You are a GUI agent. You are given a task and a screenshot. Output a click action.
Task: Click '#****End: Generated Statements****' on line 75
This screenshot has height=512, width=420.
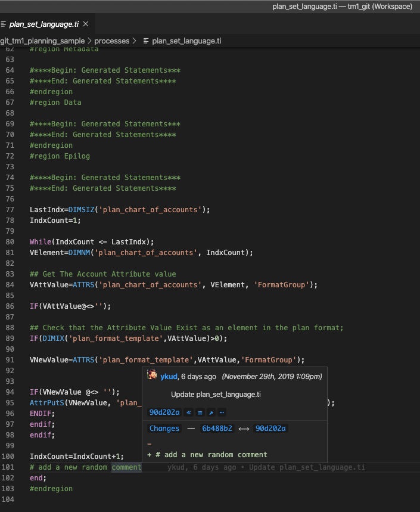103,188
